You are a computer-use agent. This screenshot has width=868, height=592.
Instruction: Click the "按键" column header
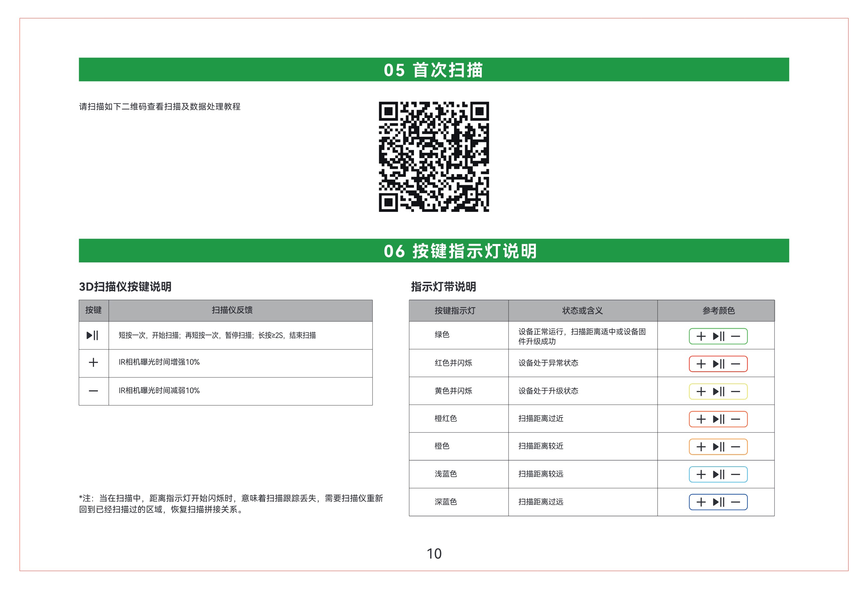pos(93,310)
